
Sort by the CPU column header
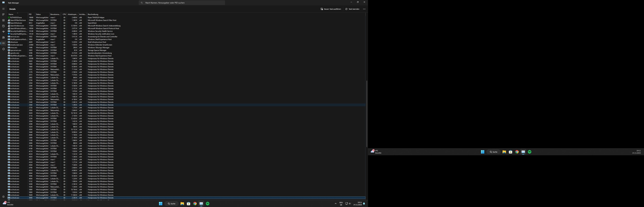click(64, 15)
